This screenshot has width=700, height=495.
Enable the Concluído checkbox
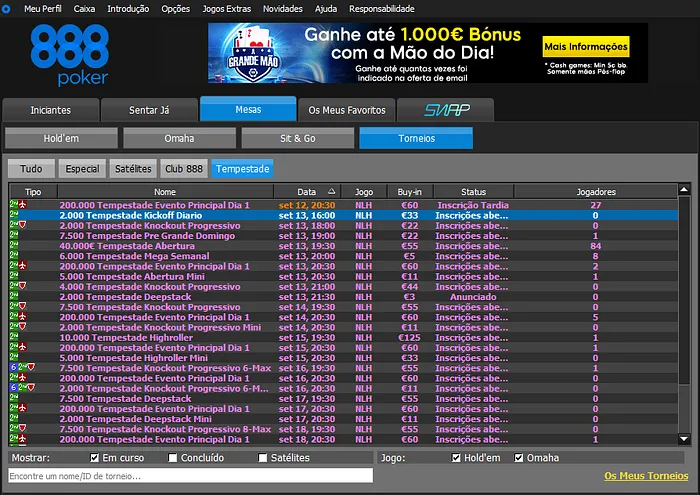[173, 458]
